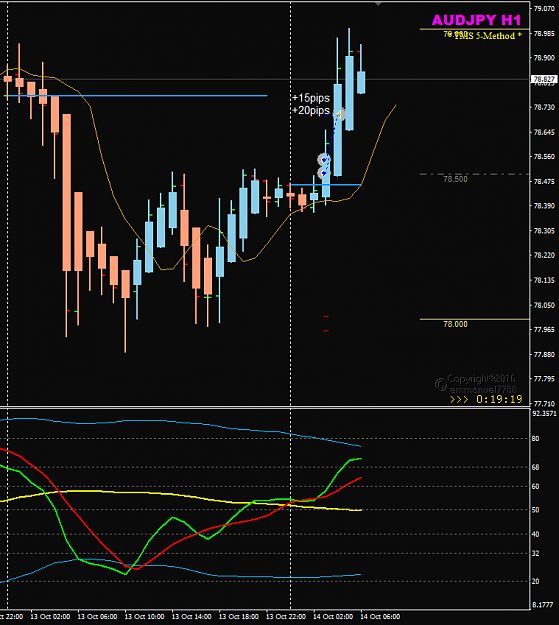559x625 pixels.
Task: Select the +20pips text annotation
Action: click(311, 110)
